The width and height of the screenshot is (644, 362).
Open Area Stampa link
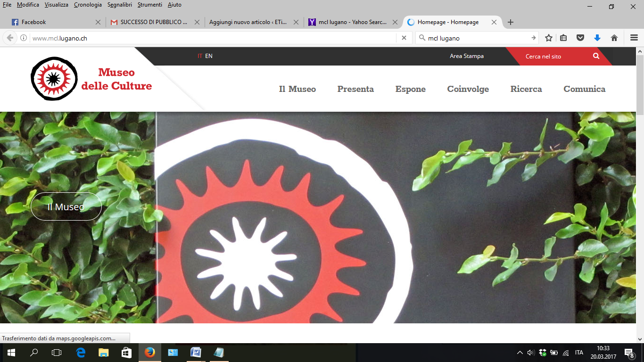pyautogui.click(x=467, y=56)
